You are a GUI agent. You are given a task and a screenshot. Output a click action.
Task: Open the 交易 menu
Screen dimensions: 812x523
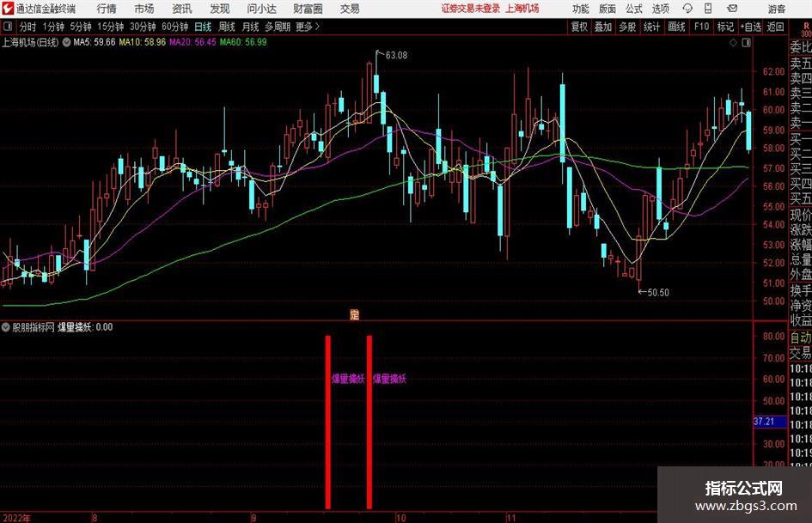click(x=350, y=9)
